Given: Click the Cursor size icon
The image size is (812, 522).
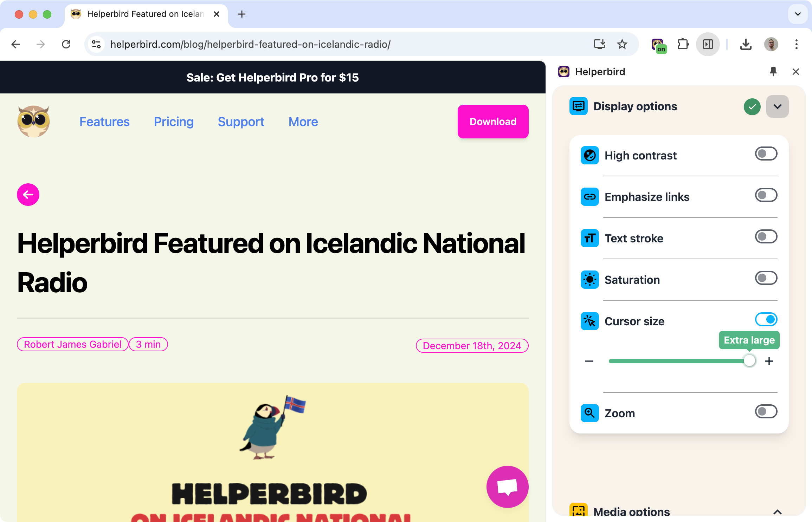Looking at the screenshot, I should (589, 320).
